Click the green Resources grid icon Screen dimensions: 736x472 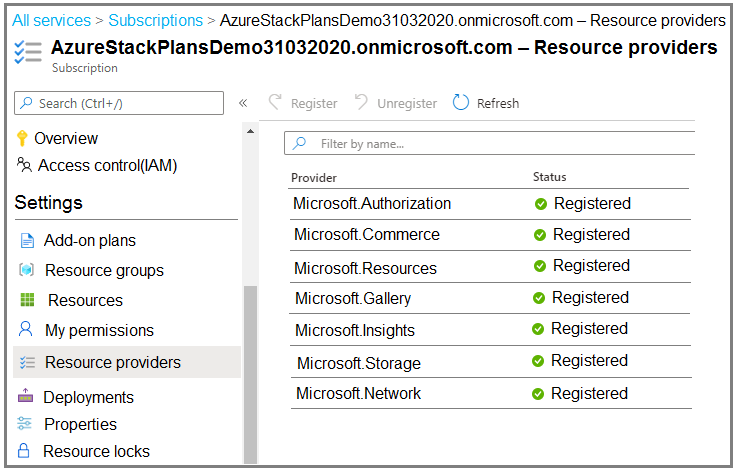[27, 300]
